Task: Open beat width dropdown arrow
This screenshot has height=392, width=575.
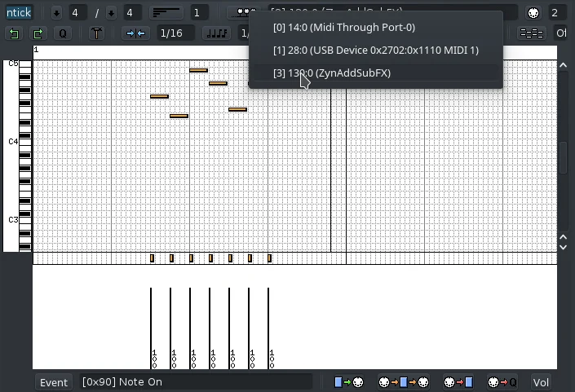Action: click(112, 13)
